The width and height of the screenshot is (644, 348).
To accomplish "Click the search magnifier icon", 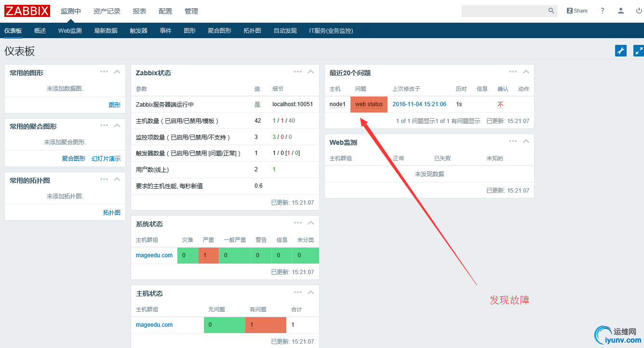I will 551,11.
